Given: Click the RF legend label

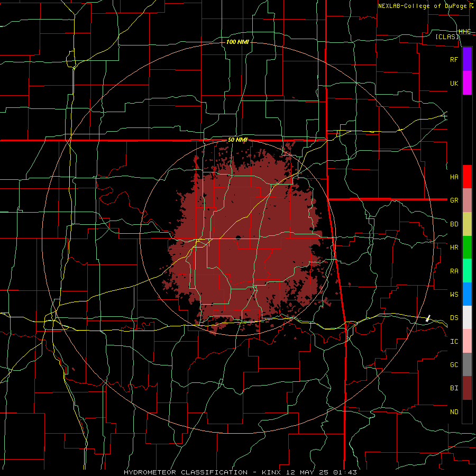Looking at the screenshot, I should pos(454,59).
